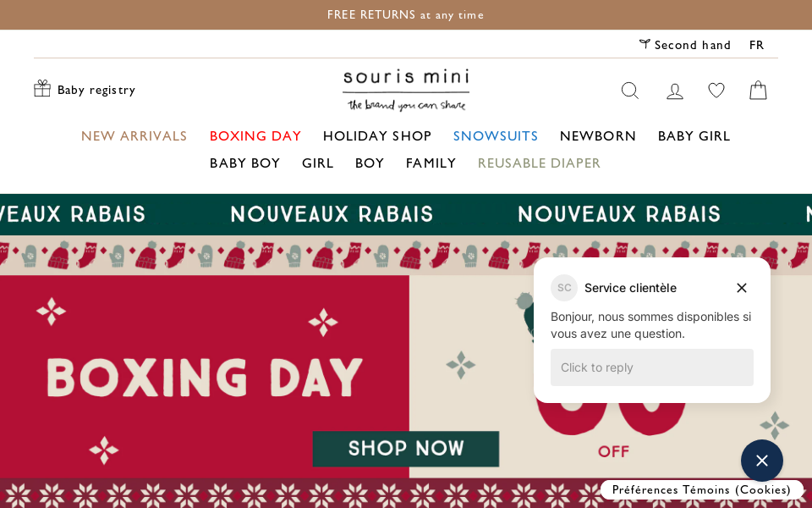
Task: Open the search magnifier icon
Action: coord(629,91)
